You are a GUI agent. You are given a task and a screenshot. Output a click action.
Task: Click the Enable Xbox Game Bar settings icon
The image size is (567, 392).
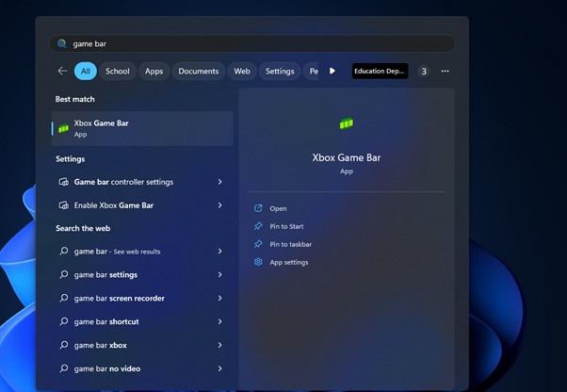tap(64, 205)
